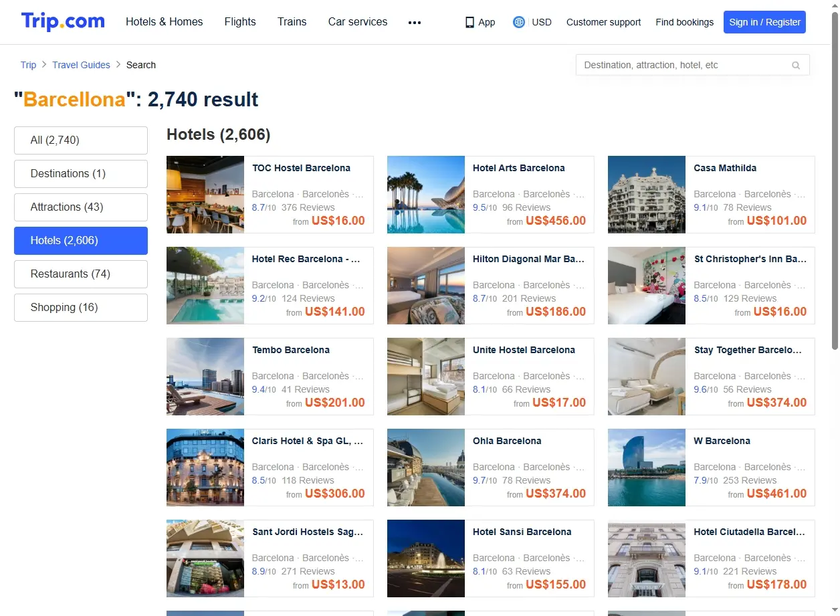
Task: Change currency from USD
Action: (x=542, y=22)
